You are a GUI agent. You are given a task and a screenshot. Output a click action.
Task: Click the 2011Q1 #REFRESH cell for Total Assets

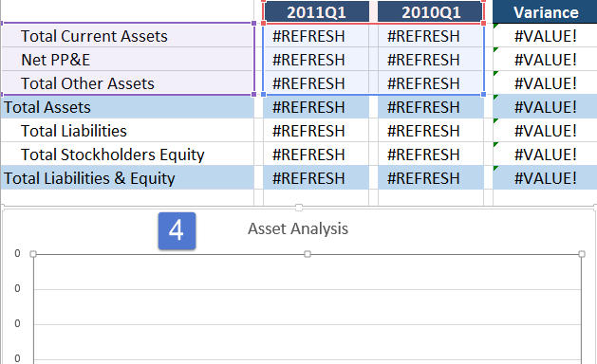point(316,107)
